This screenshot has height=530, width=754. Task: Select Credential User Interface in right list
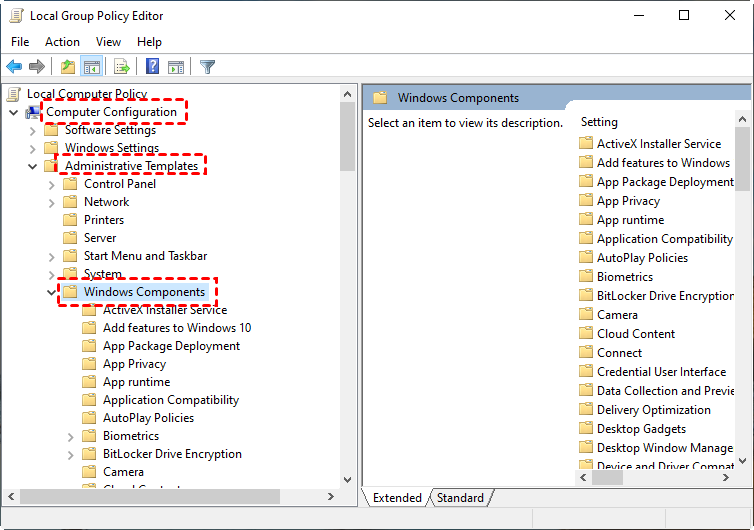[662, 372]
